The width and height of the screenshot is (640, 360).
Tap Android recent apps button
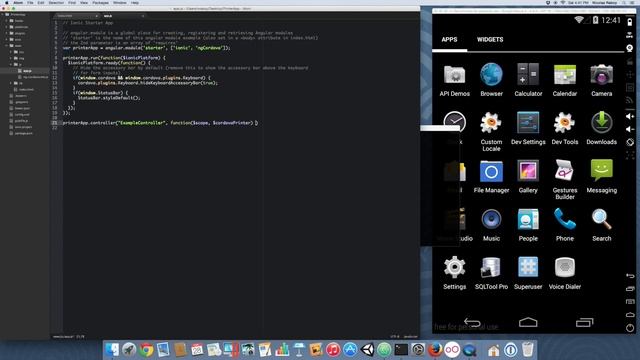[x=584, y=322]
